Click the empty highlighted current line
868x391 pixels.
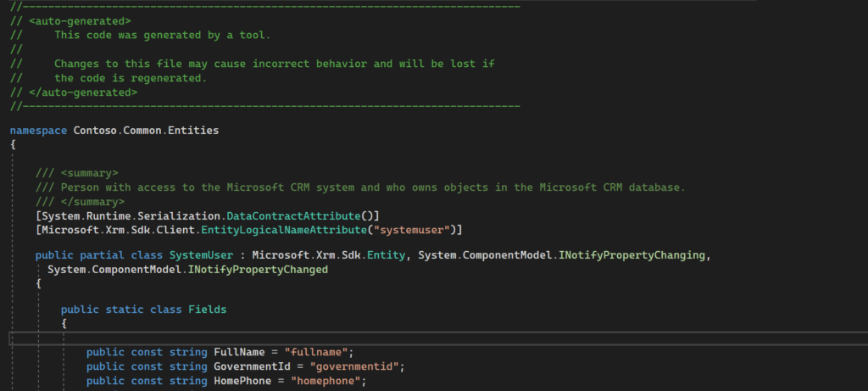(424, 338)
